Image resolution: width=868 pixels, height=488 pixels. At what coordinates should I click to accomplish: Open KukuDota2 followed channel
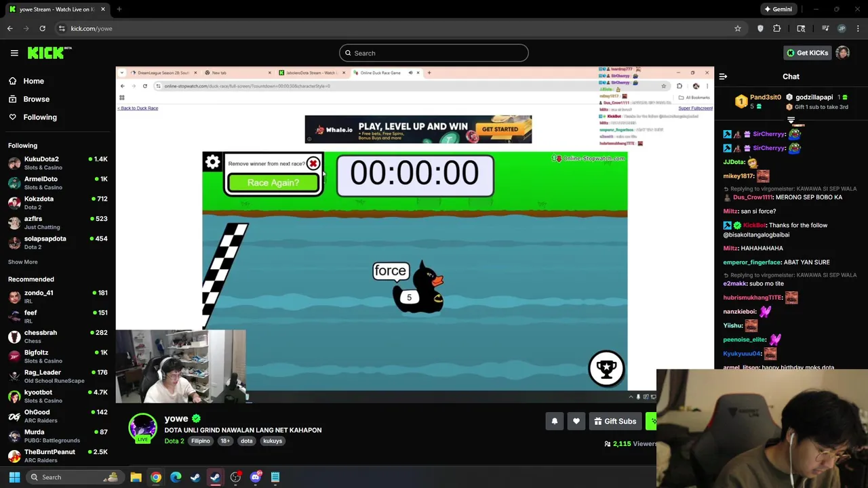[58, 163]
